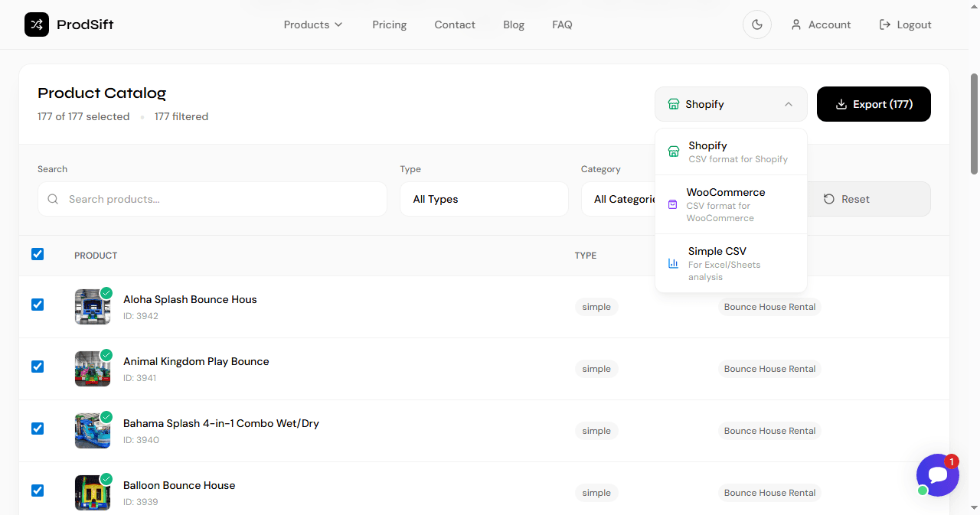Click Bounce House Rental tag in Bahama row

pyautogui.click(x=769, y=431)
